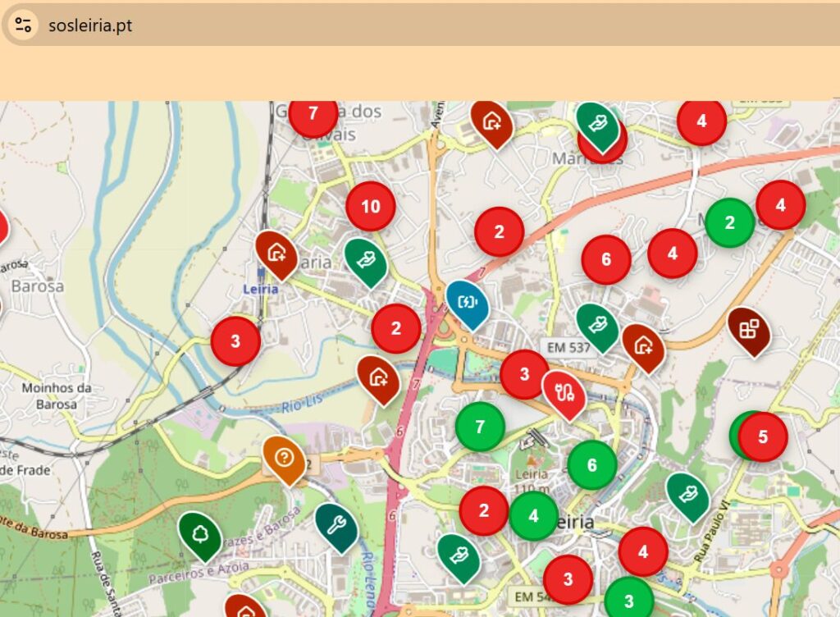Open the house-plus marker left of Leiria label
The height and width of the screenshot is (617, 840).
point(275,254)
